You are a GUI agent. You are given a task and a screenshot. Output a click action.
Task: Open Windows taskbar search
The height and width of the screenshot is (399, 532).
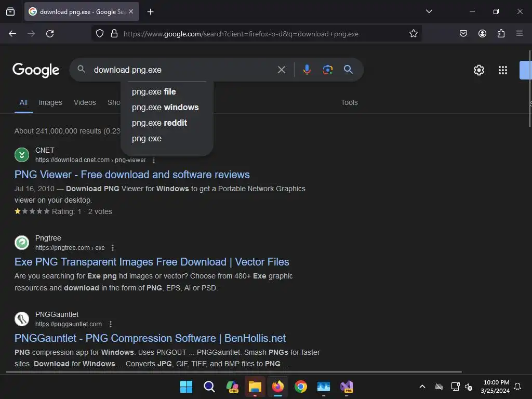point(209,387)
